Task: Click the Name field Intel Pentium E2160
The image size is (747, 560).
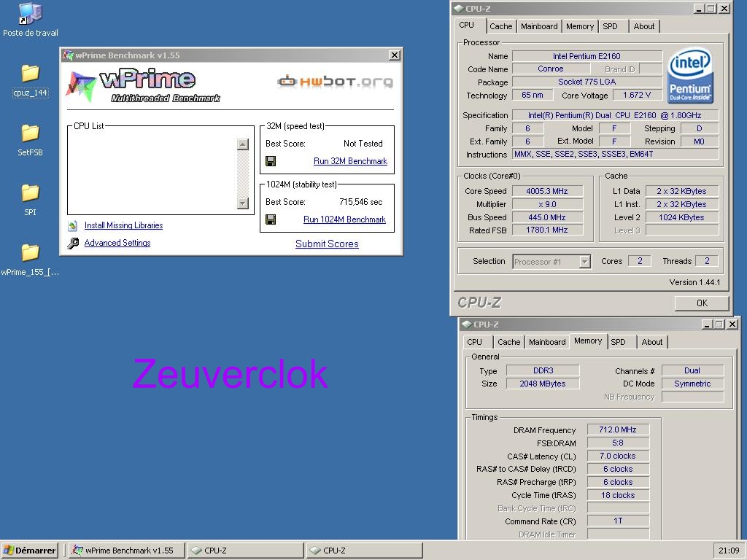Action: (x=587, y=56)
